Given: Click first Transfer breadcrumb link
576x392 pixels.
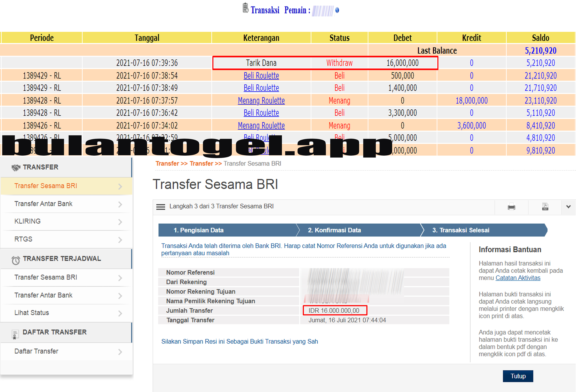Looking at the screenshot, I should coord(167,164).
